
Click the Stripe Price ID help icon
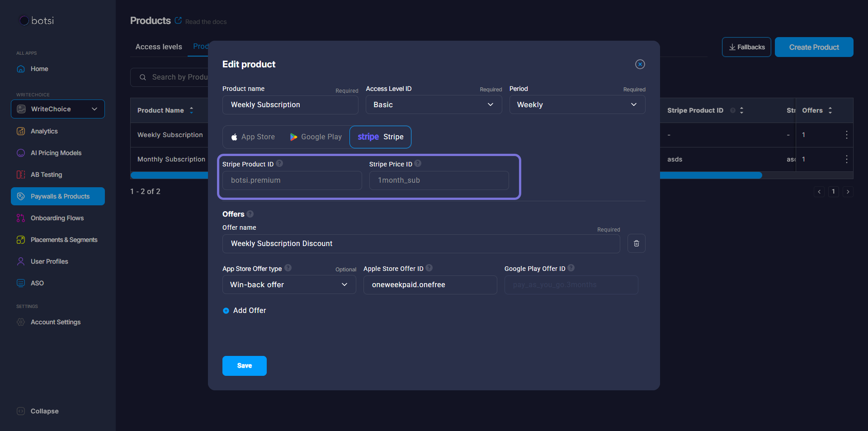(418, 164)
